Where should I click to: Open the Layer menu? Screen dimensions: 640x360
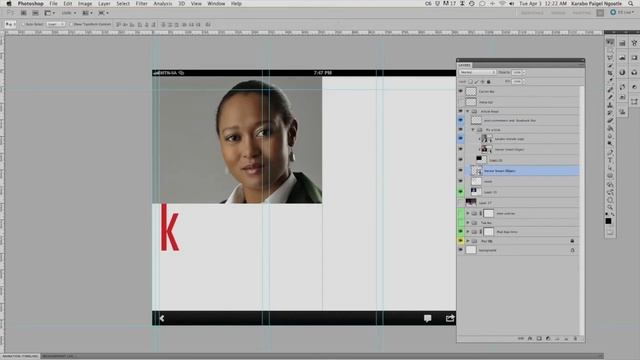tap(104, 4)
